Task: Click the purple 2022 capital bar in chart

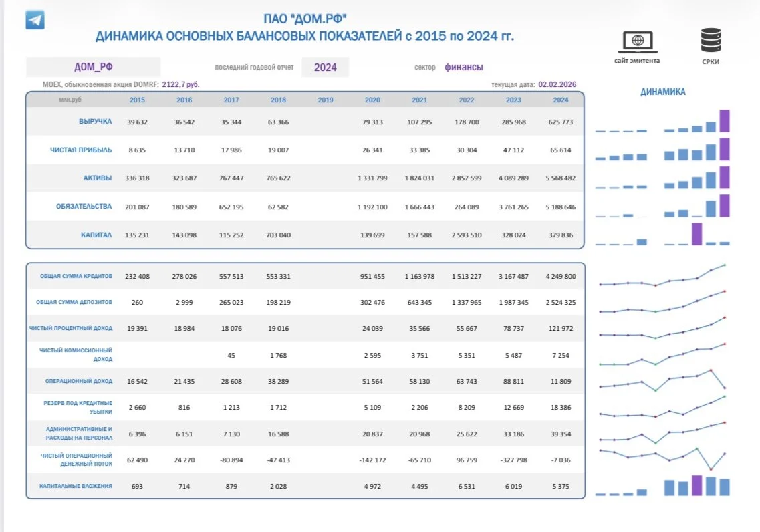Action: click(x=696, y=234)
